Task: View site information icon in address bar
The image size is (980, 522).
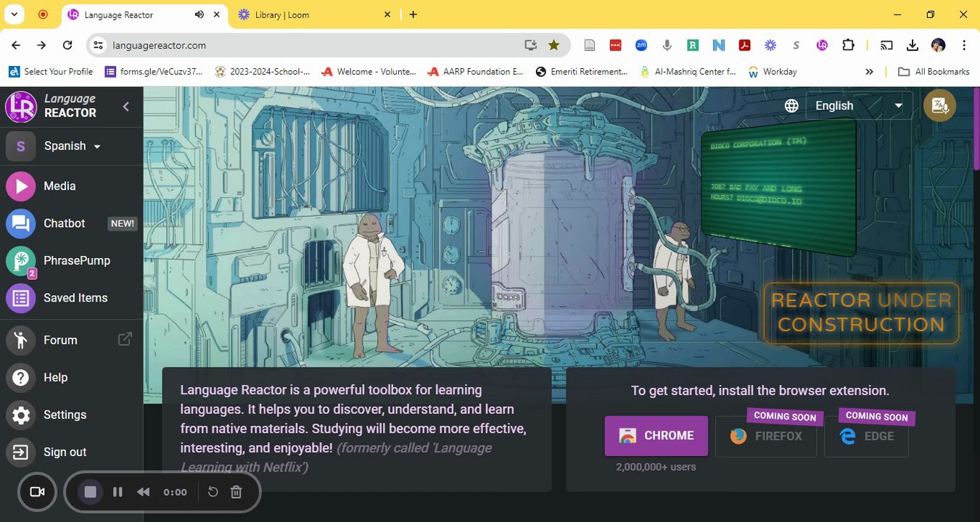Action: pos(99,45)
